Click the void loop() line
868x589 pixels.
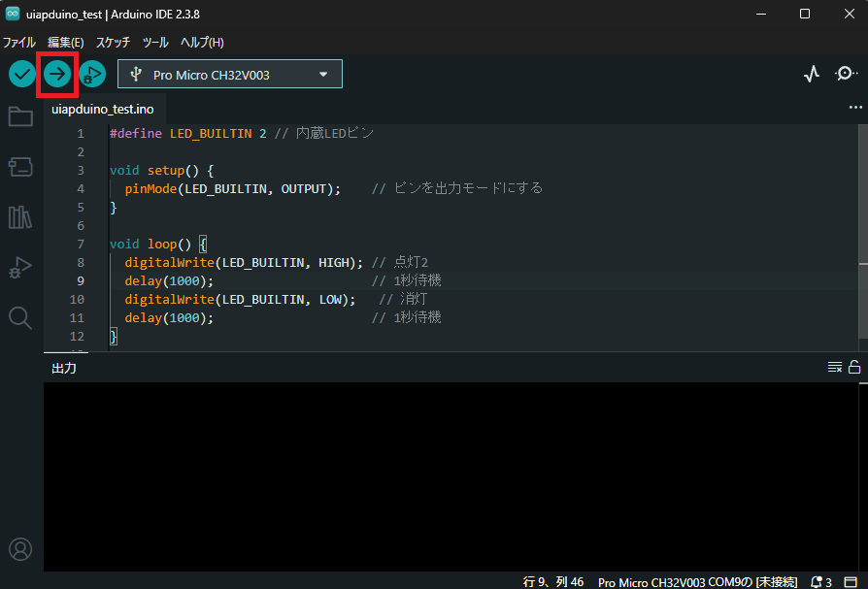[x=157, y=244]
